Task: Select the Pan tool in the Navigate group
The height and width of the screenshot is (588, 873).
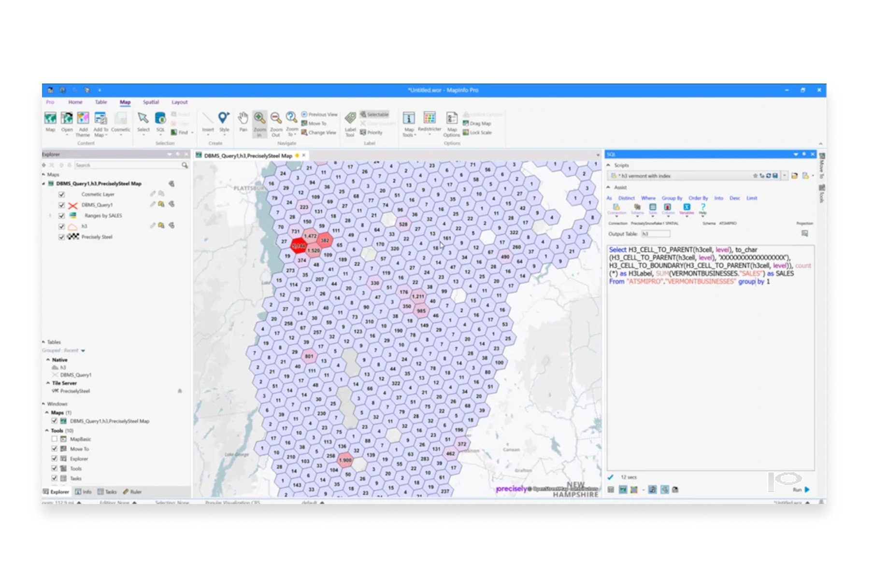Action: pyautogui.click(x=243, y=120)
